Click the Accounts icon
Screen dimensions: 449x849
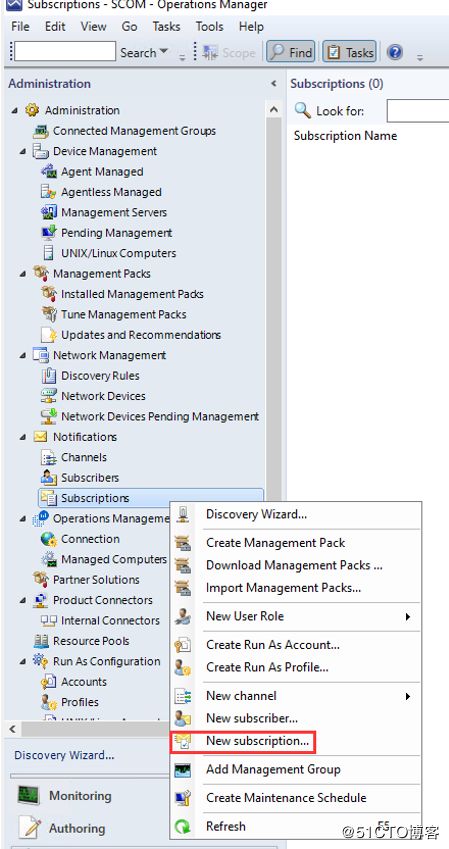point(49,682)
